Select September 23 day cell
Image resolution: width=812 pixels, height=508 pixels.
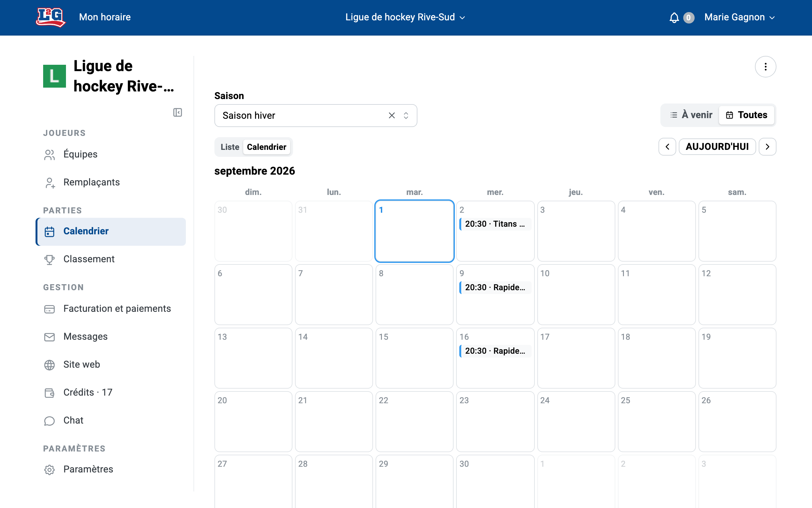point(495,422)
